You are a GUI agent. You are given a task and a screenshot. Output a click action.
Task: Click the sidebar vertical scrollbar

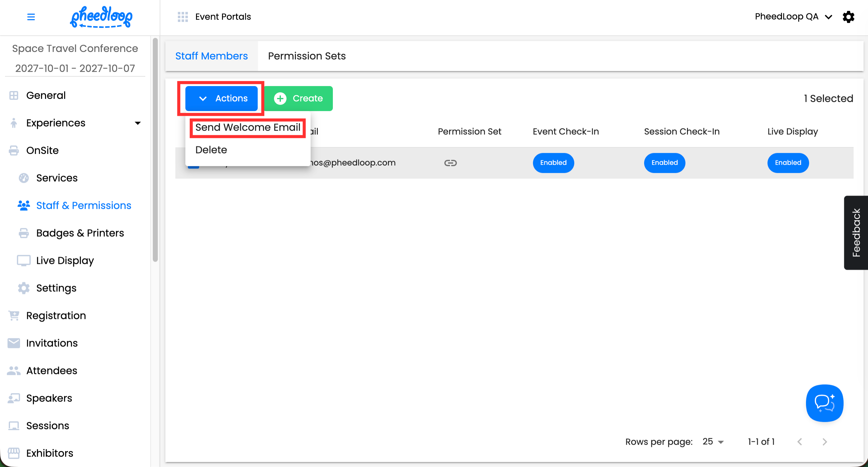[155, 150]
